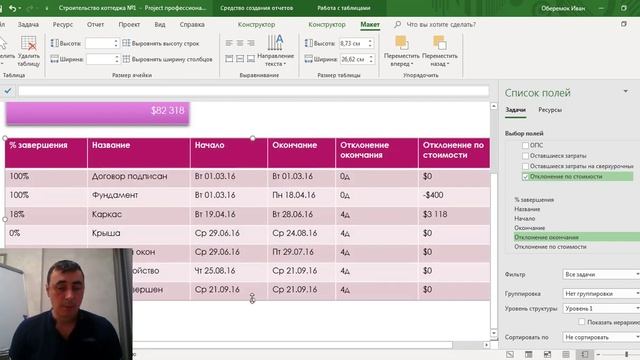Open Уровень структуры dropdown
This screenshot has height=360, width=640.
click(x=601, y=309)
